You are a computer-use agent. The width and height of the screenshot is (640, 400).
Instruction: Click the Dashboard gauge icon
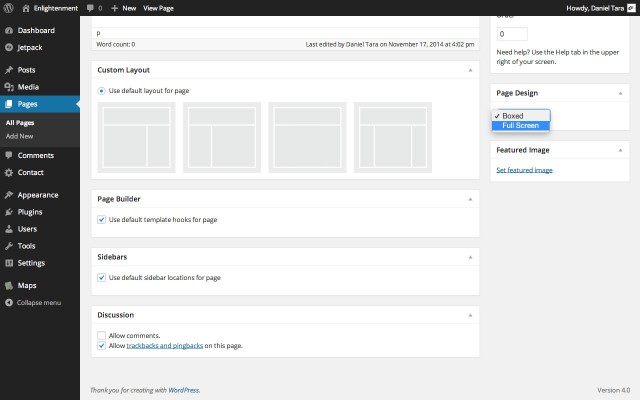coord(9,30)
